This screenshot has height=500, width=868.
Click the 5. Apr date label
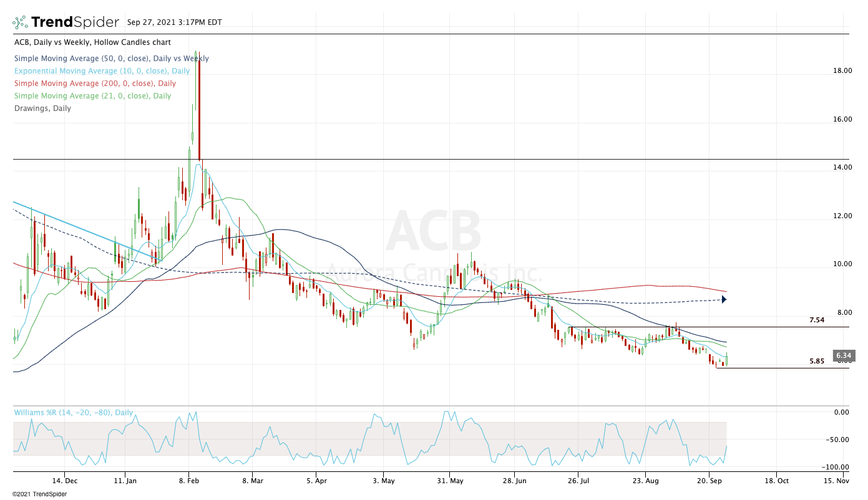[316, 481]
